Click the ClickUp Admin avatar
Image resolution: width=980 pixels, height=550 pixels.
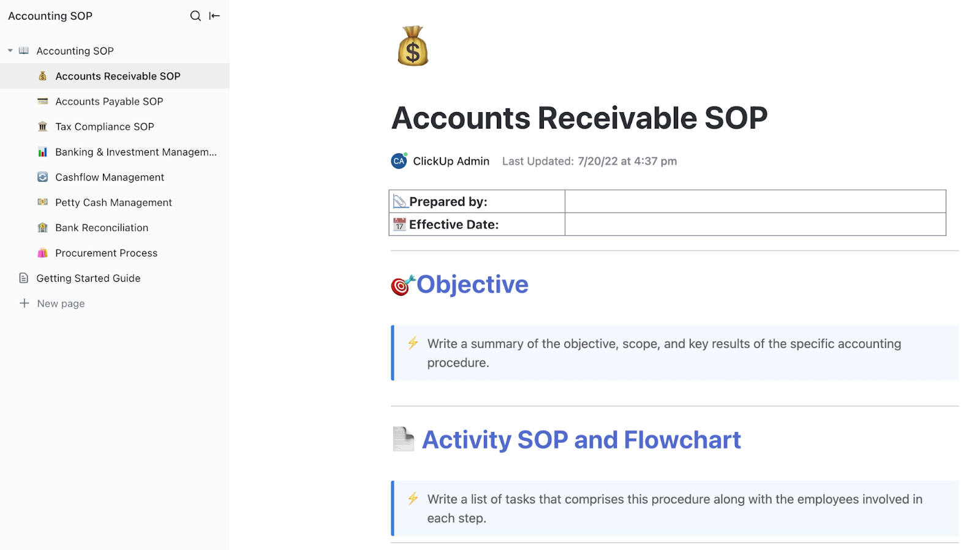[399, 161]
